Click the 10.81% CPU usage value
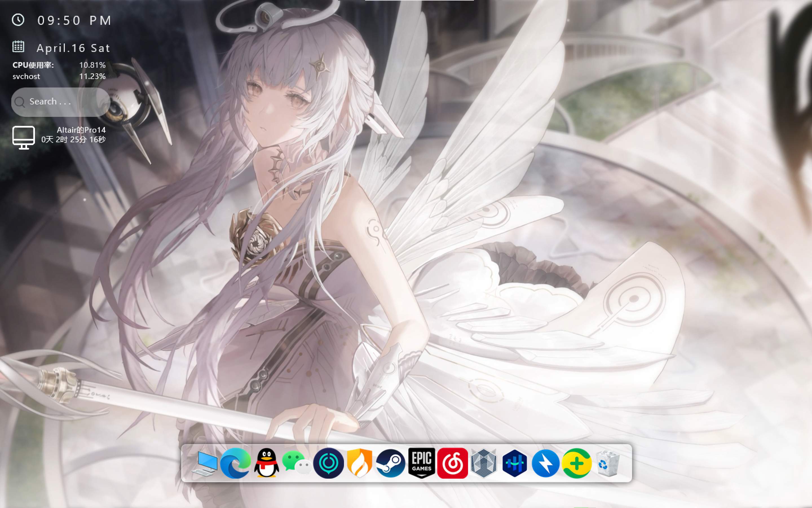 point(92,65)
